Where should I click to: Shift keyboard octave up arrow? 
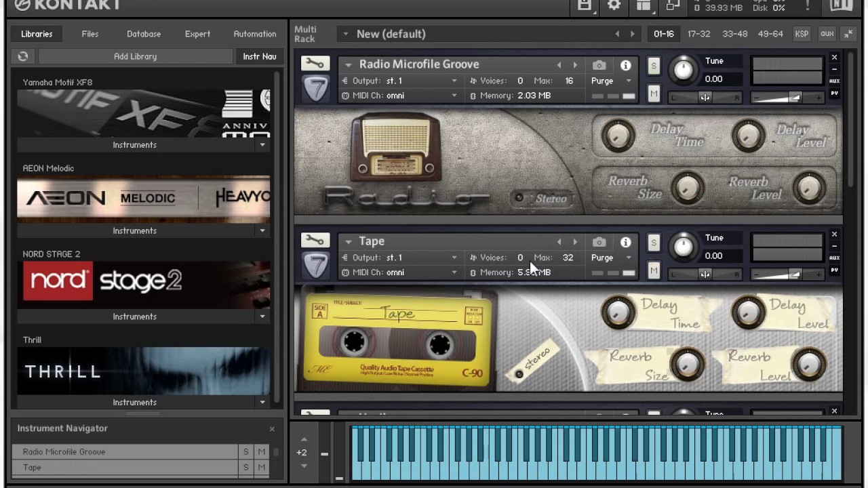pos(304,440)
